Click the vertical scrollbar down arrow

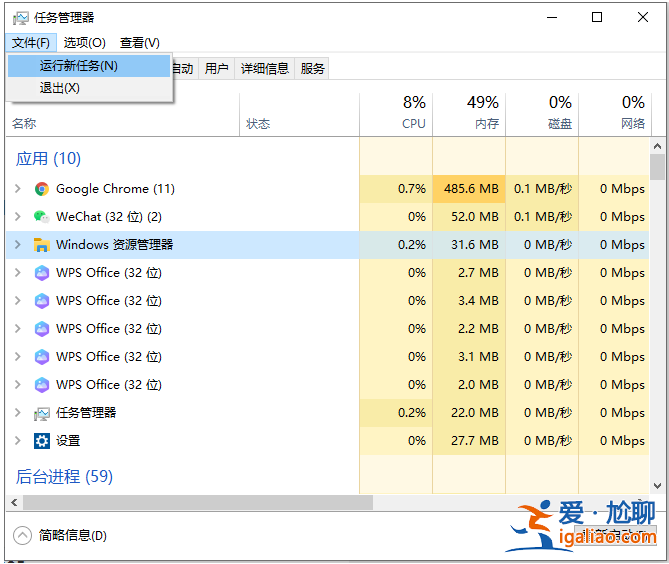pyautogui.click(x=657, y=486)
